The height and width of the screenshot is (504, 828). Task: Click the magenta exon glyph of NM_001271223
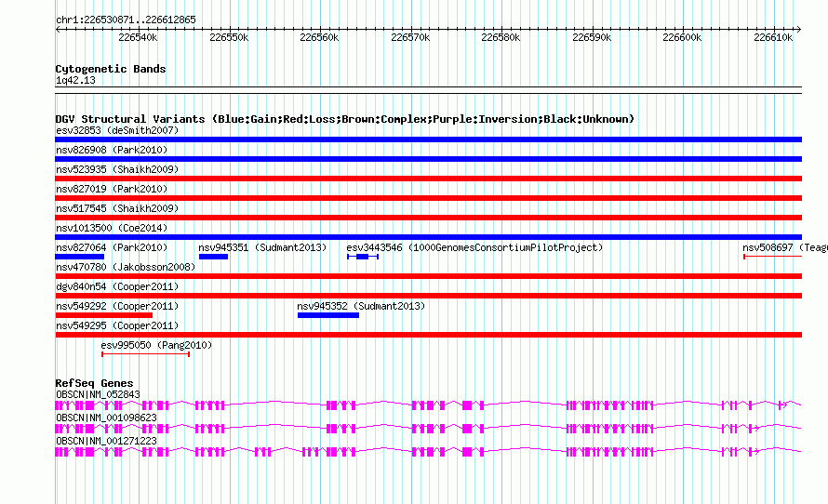click(428, 452)
